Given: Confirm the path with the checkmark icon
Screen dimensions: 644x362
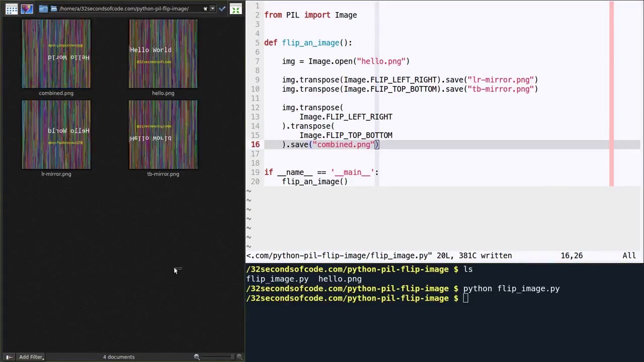Looking at the screenshot, I should (x=222, y=9).
